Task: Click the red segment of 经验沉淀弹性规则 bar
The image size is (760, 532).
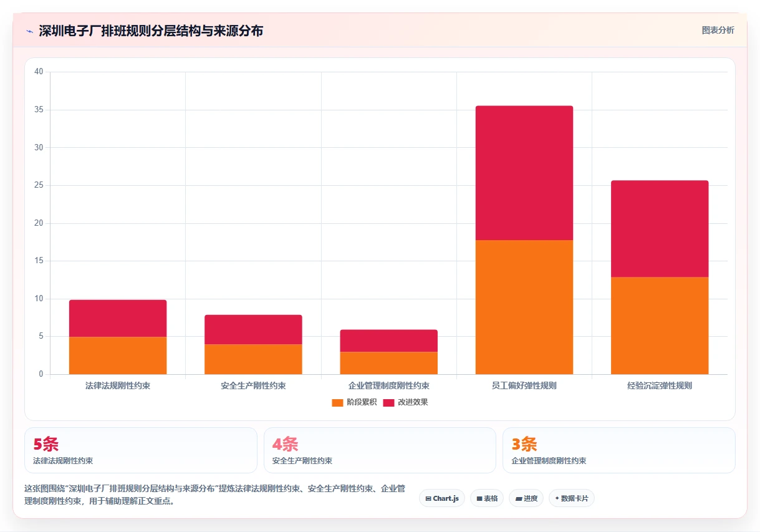Action: click(x=660, y=229)
